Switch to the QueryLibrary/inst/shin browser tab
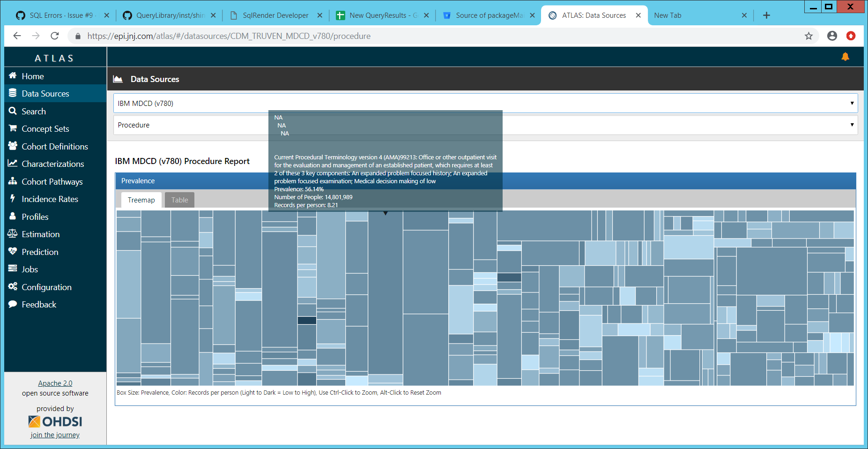 click(170, 15)
